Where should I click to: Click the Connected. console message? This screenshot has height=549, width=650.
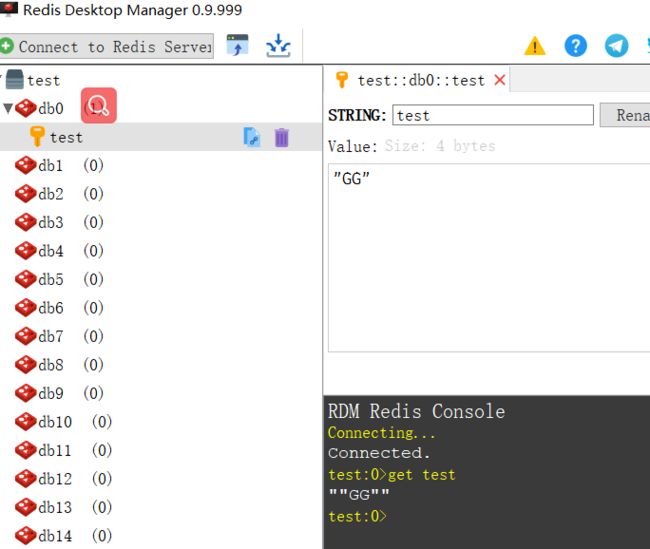tap(379, 453)
